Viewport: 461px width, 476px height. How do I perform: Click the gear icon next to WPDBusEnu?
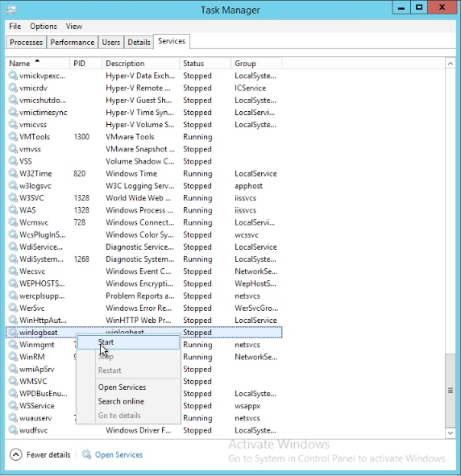click(13, 393)
